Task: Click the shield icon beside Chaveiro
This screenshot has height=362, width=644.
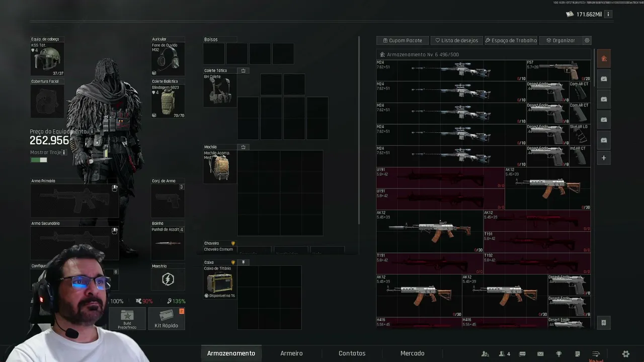Action: [233, 243]
